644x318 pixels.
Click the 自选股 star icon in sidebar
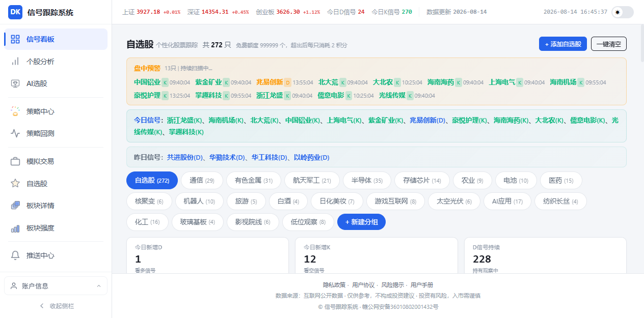pos(15,183)
